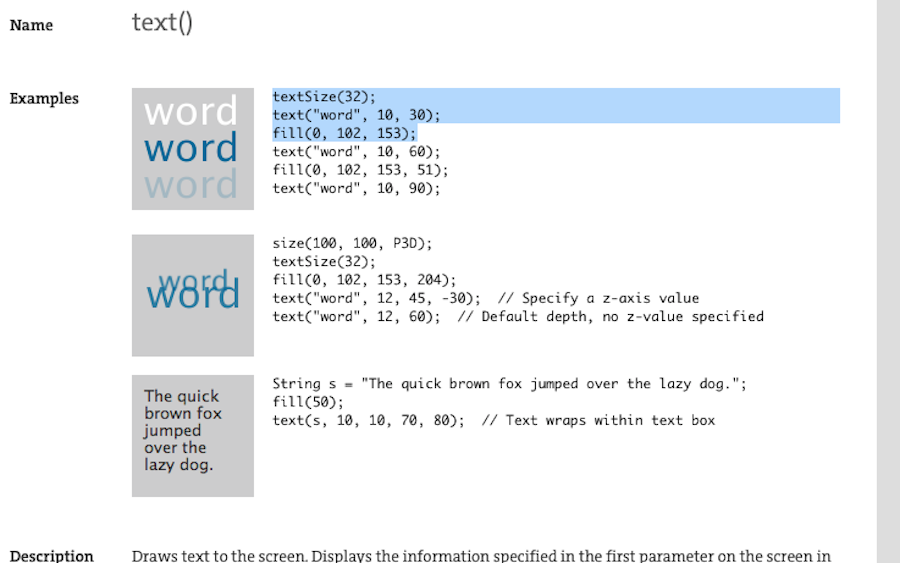Click the quick brown fox example image
Screen dimensions: 900x563
(193, 436)
